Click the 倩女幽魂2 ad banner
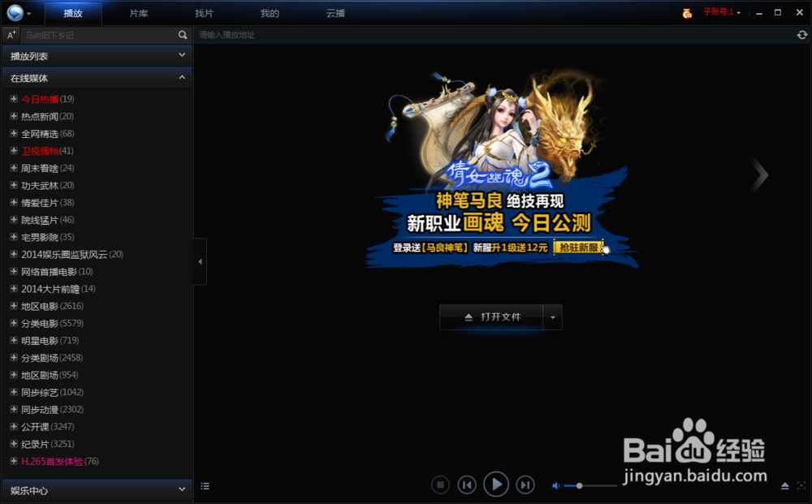Viewport: 812px width, 504px height. click(x=501, y=170)
